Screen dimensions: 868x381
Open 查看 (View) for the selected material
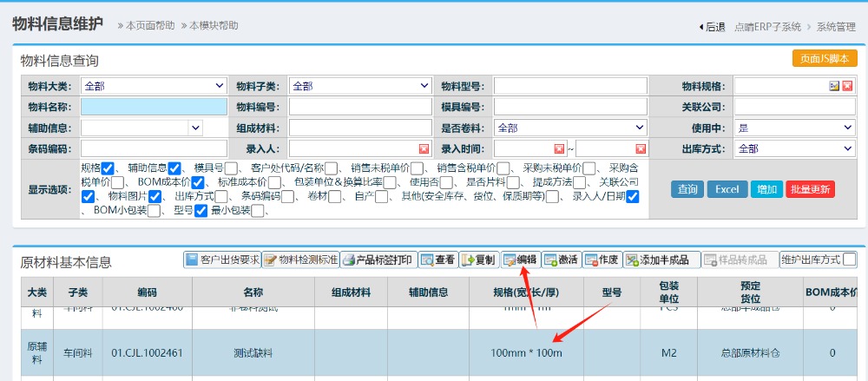[438, 259]
